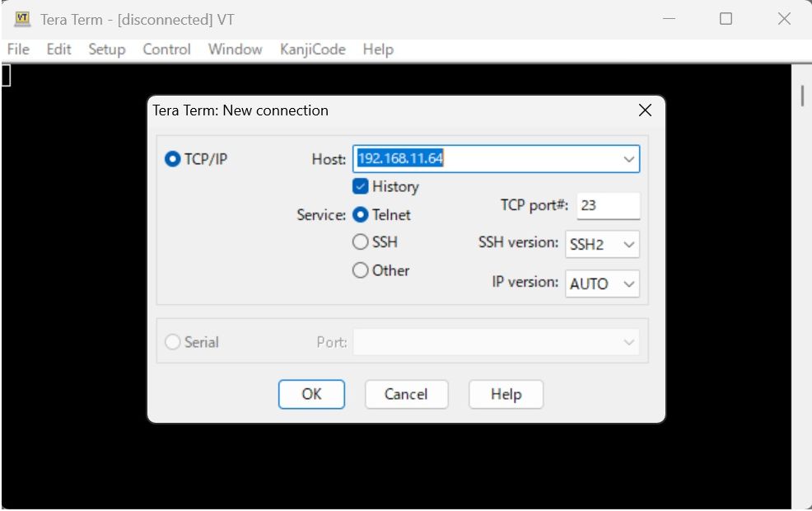Open the File menu
This screenshot has width=812, height=511.
coord(18,49)
